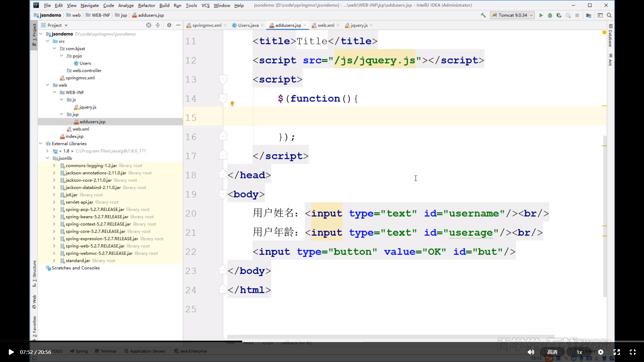The image size is (644, 362).
Task: Collapse all in Project panel
Action: tap(158, 25)
